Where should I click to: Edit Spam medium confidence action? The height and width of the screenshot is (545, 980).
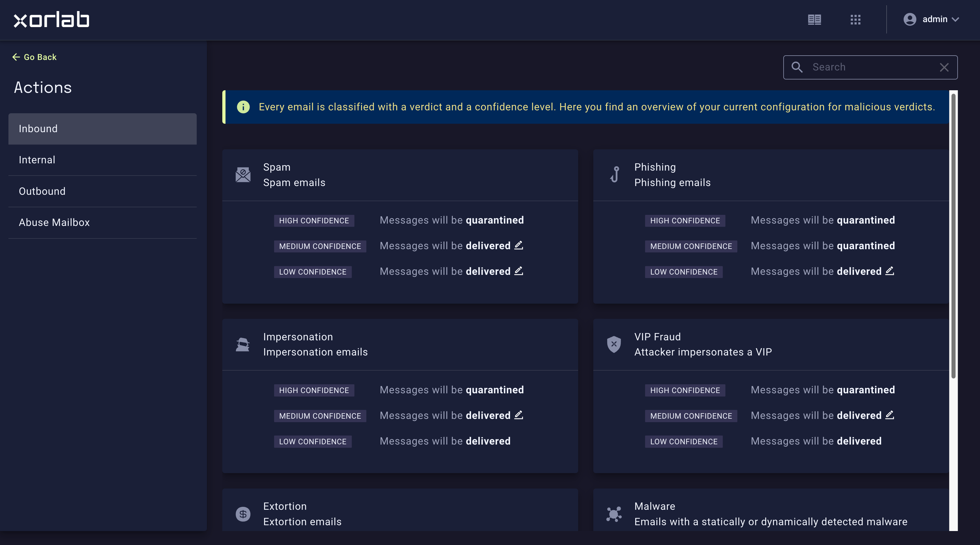(x=519, y=245)
